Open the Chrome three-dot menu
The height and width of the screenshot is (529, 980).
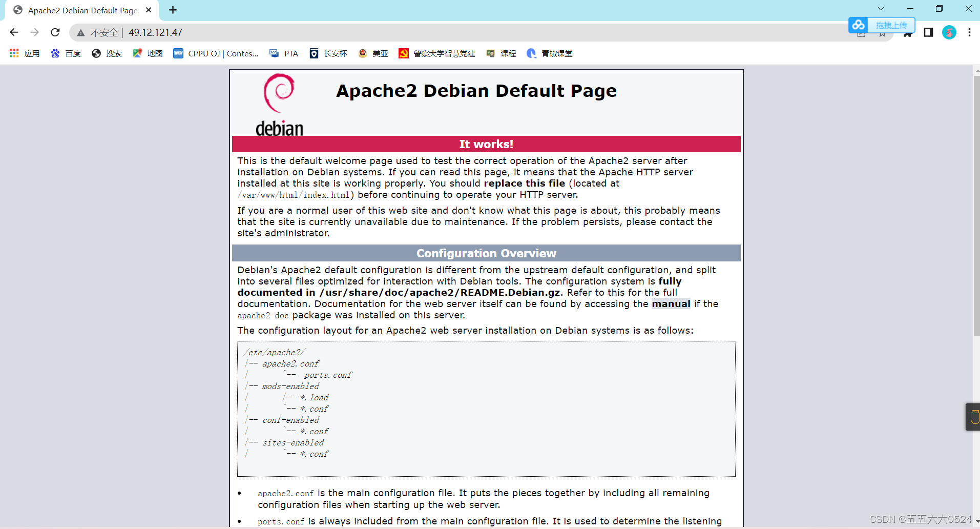969,32
